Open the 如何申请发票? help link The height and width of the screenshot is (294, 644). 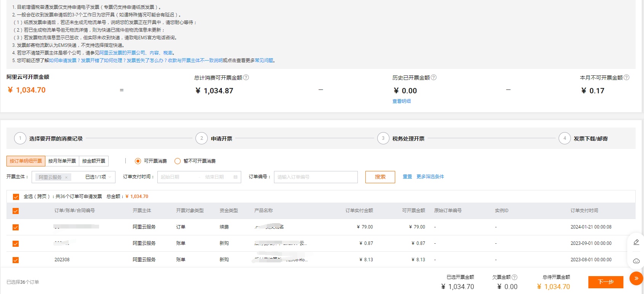[65, 61]
